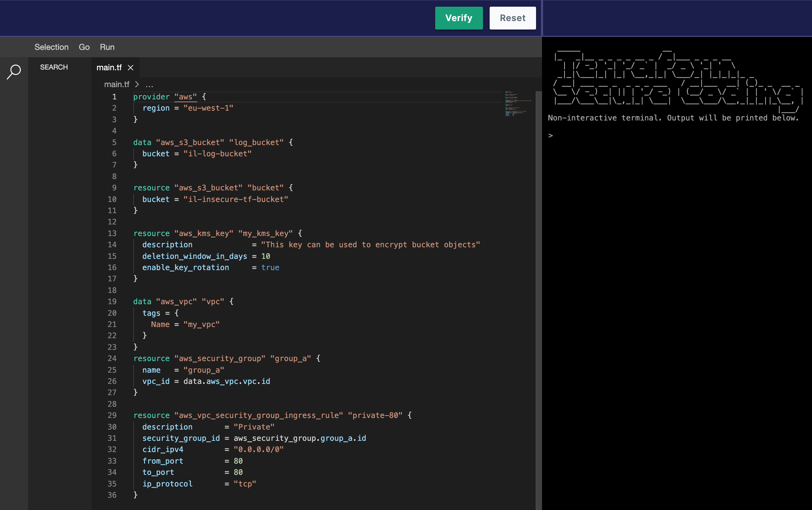Click the breadcrumb chevron after main.tf
The width and height of the screenshot is (812, 510).
(137, 84)
